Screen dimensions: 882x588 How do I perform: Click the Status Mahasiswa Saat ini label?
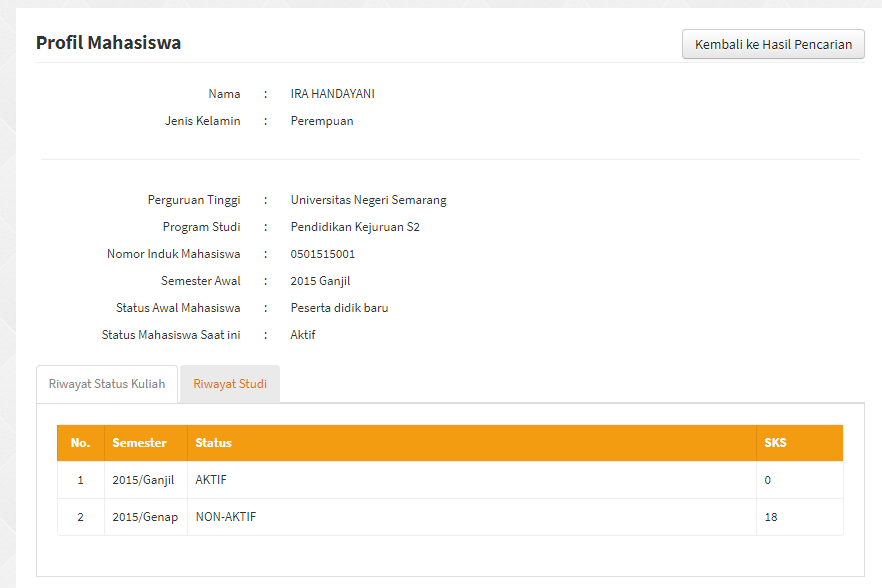click(171, 335)
